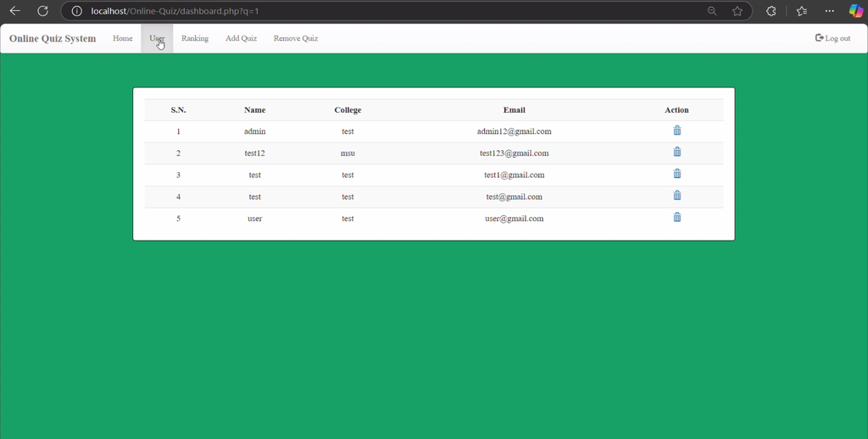Click serial number 5 cell
This screenshot has width=868, height=439.
tap(178, 218)
